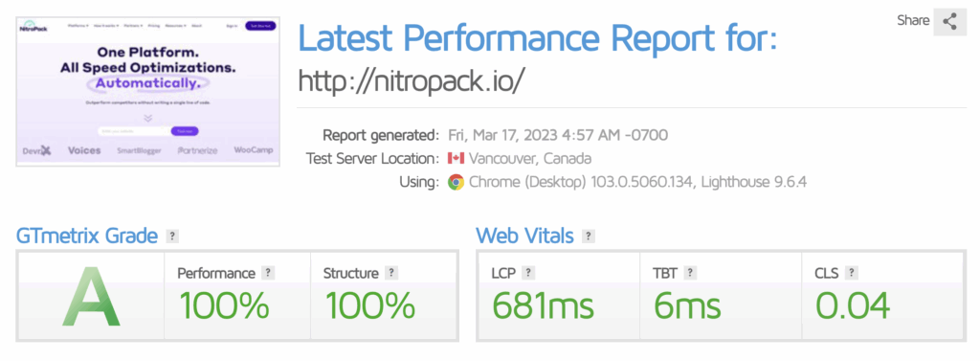This screenshot has width=980, height=361.
Task: Select the CLS value 0.04
Action: pos(853,306)
